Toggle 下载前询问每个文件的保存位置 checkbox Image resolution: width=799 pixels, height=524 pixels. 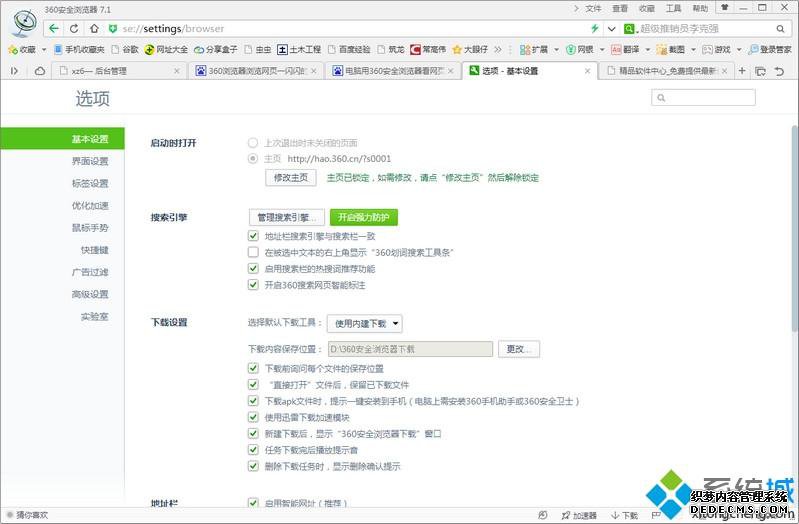pos(253,368)
